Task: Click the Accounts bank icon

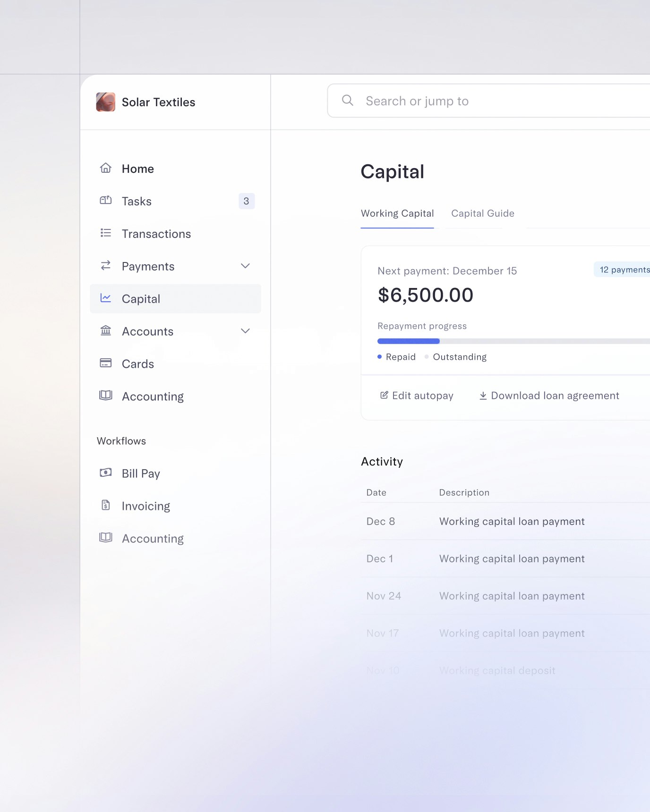Action: [106, 331]
